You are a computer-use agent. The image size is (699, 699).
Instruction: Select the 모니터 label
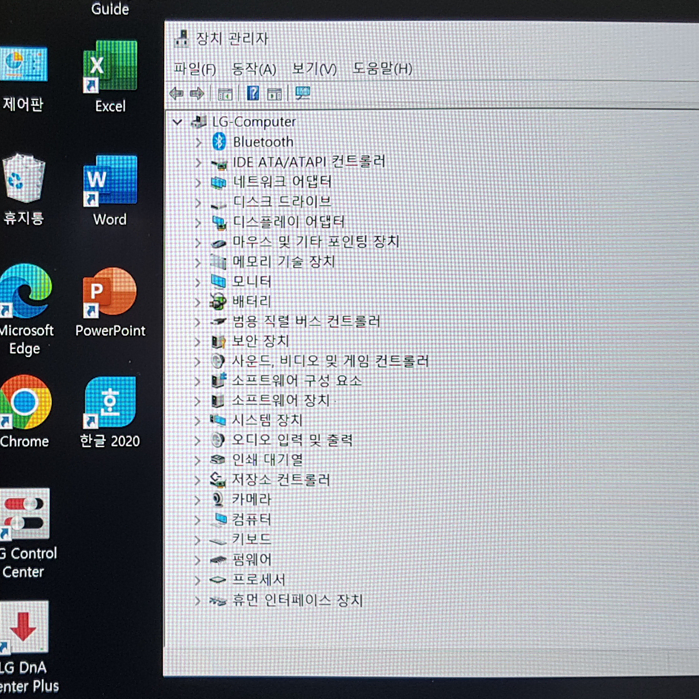(252, 281)
